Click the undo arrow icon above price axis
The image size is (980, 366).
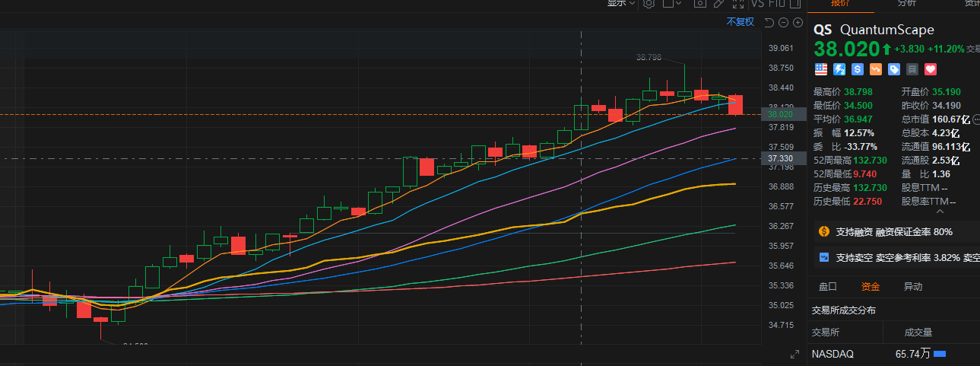pyautogui.click(x=769, y=22)
